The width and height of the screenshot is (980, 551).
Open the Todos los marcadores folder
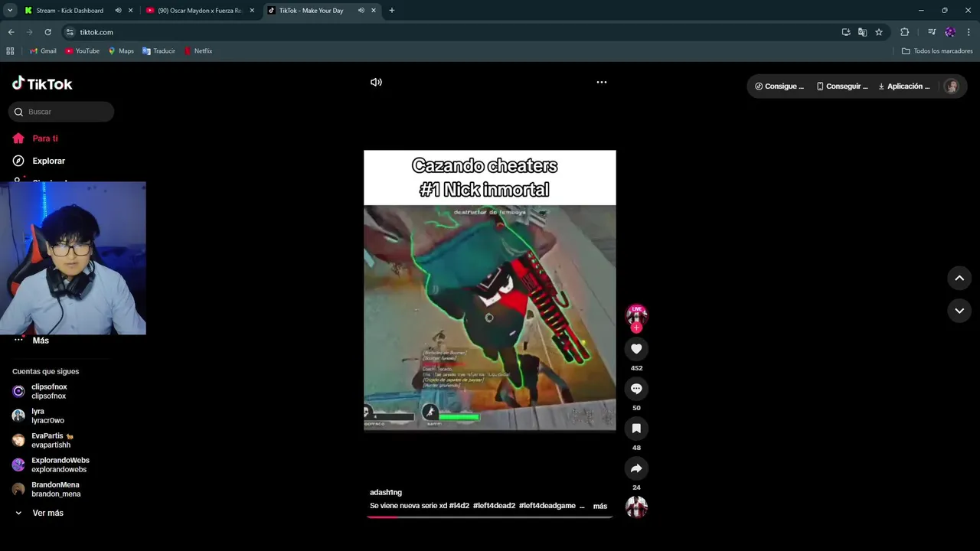(937, 51)
